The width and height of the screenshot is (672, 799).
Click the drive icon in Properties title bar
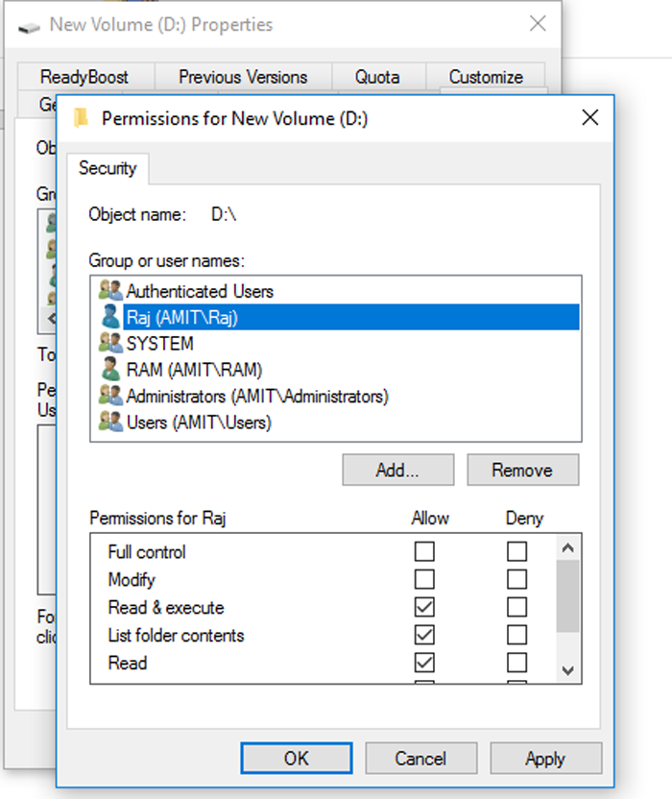[x=29, y=27]
